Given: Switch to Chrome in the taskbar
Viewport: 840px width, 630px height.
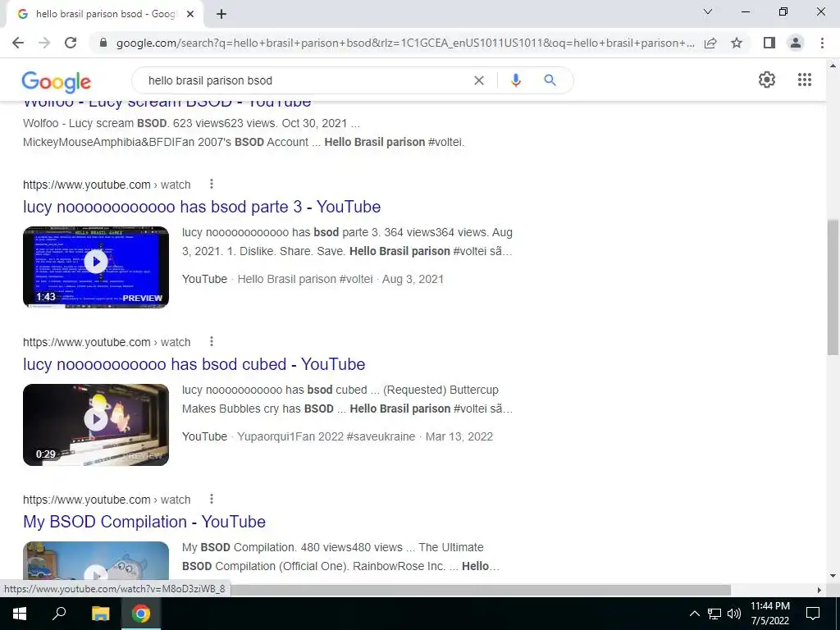Looking at the screenshot, I should pyautogui.click(x=141, y=614).
